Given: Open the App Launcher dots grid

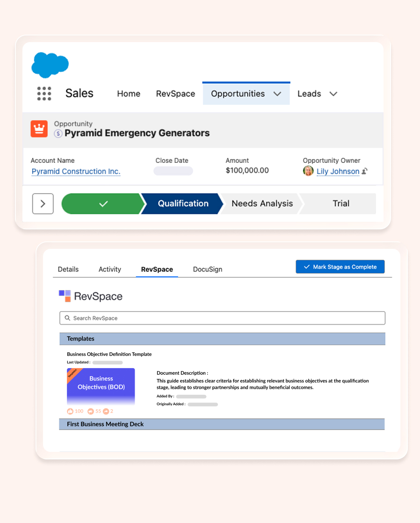Looking at the screenshot, I should pyautogui.click(x=44, y=94).
